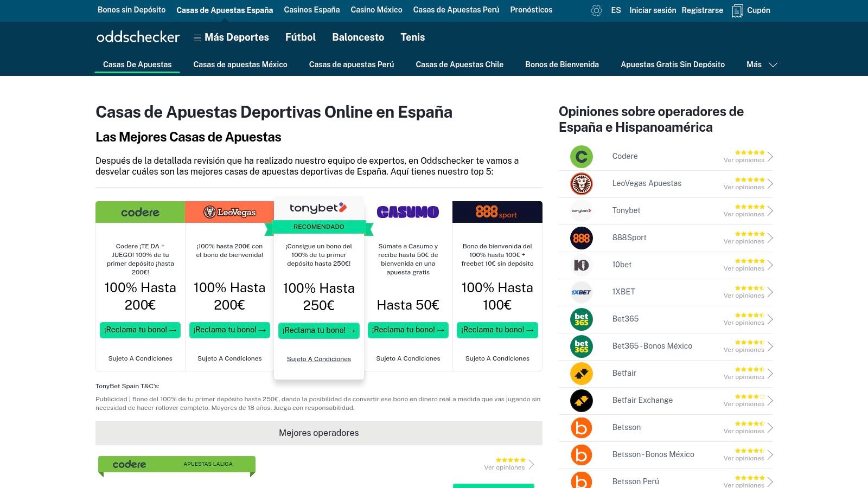Click Iniciar sesión link
The width and height of the screenshot is (868, 488).
coord(652,10)
